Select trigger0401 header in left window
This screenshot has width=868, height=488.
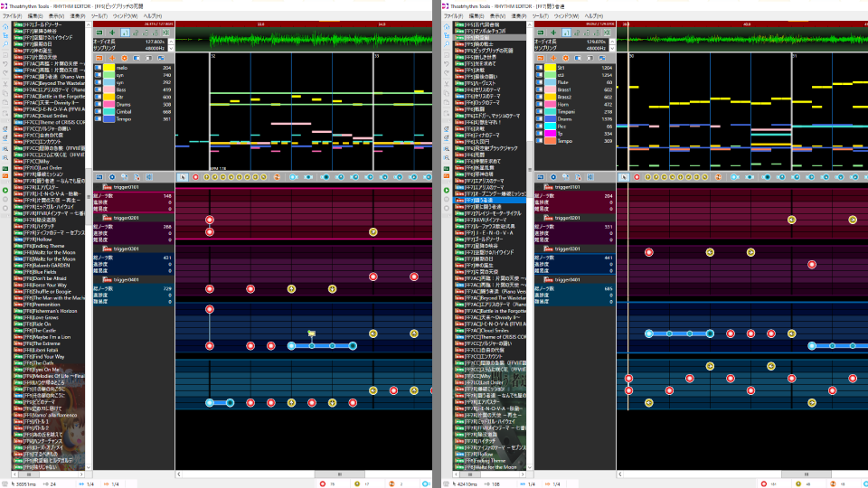134,280
